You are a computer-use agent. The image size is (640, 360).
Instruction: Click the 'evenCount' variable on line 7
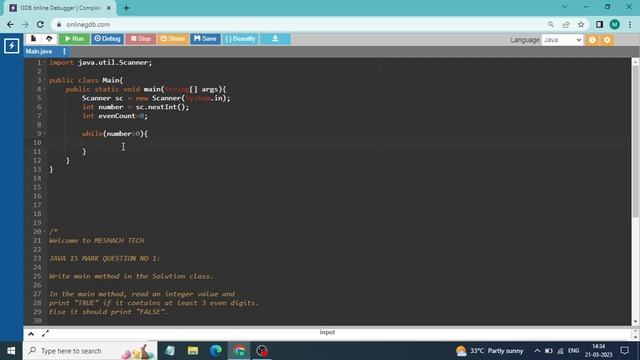[x=117, y=116]
